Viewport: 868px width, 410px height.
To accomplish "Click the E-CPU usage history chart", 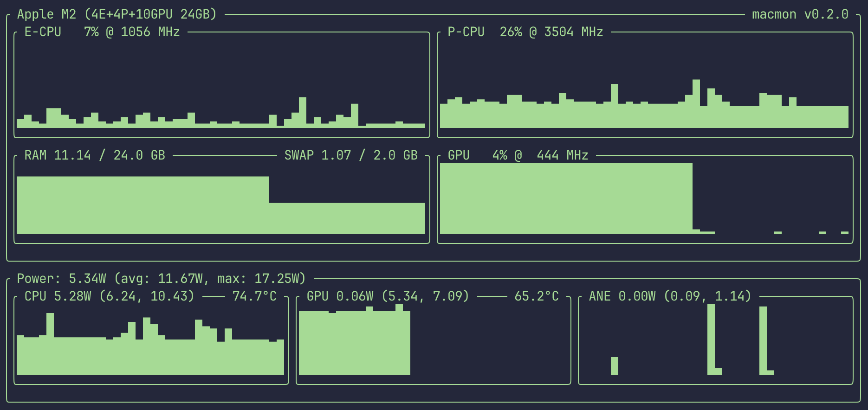I will click(x=221, y=84).
